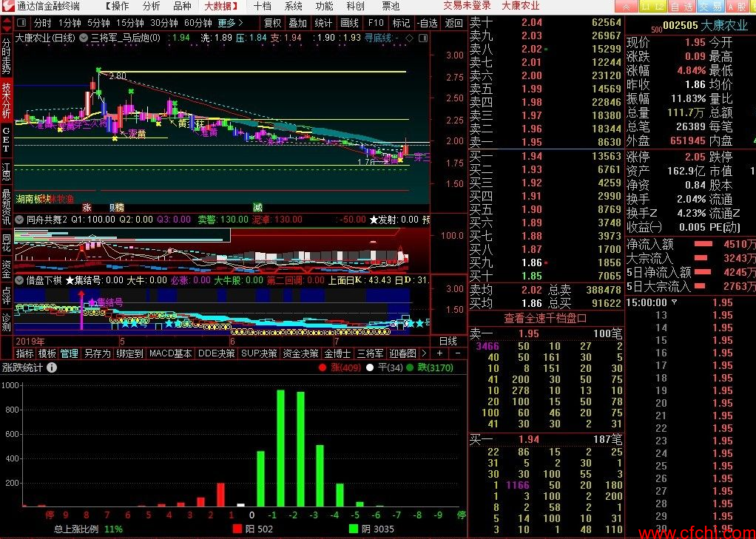Image resolution: width=756 pixels, height=539 pixels.
Task: Click 查看全速千档盘口 link
Action: point(545,318)
